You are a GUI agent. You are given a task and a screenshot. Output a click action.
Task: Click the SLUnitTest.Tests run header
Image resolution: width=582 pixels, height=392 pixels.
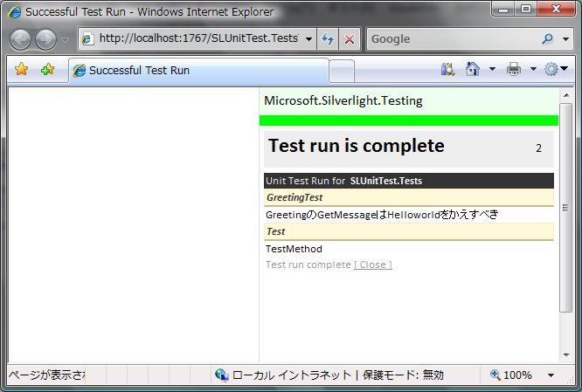tap(409, 181)
